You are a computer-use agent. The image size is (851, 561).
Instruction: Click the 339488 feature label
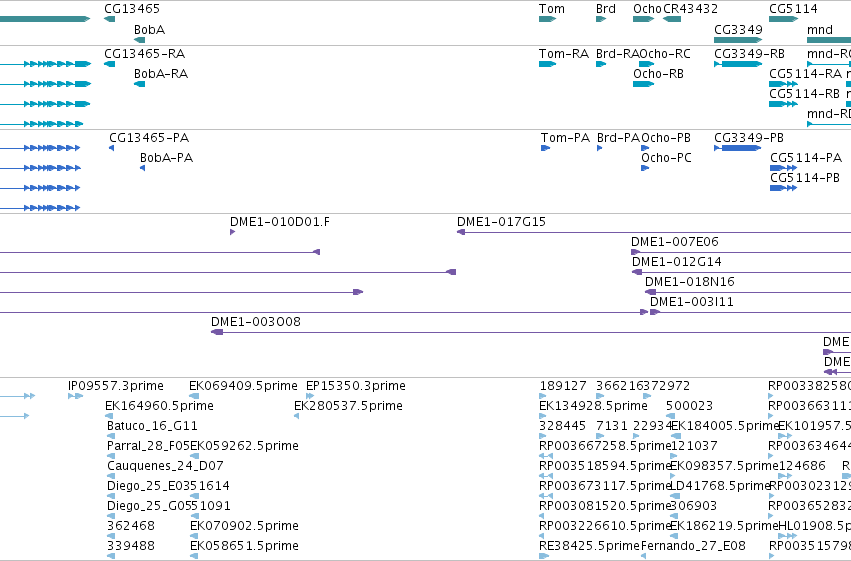click(x=131, y=546)
